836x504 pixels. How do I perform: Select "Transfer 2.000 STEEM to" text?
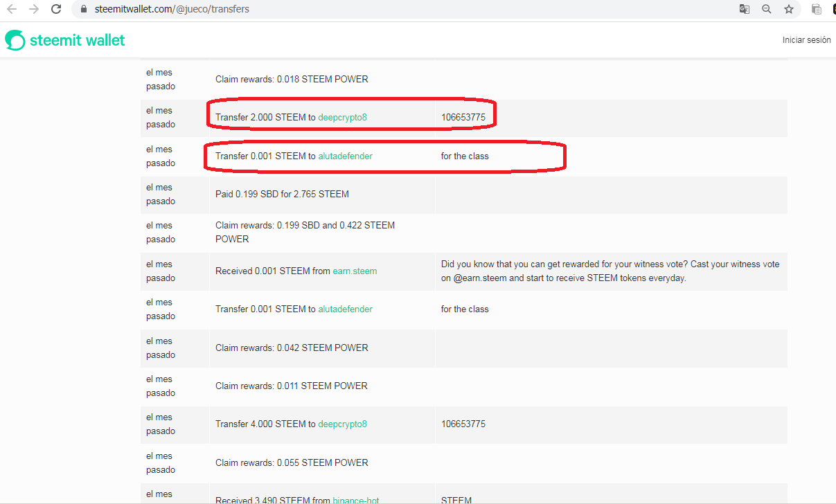265,118
